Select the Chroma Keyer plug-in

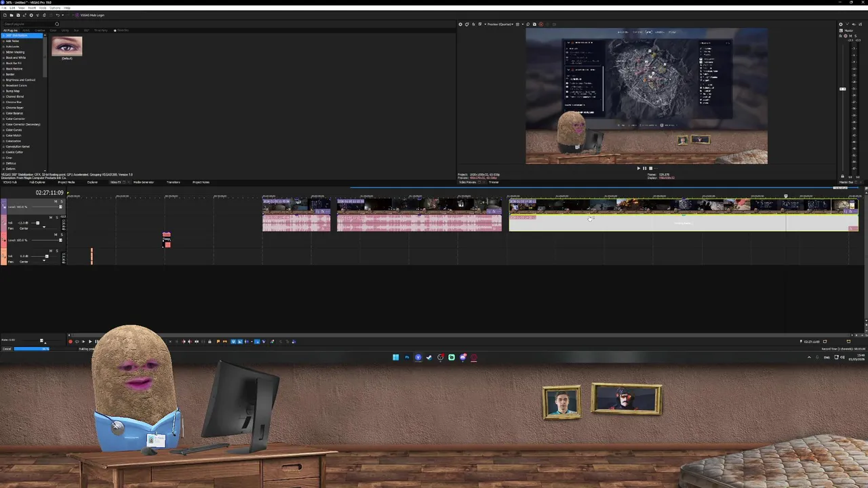[14, 108]
